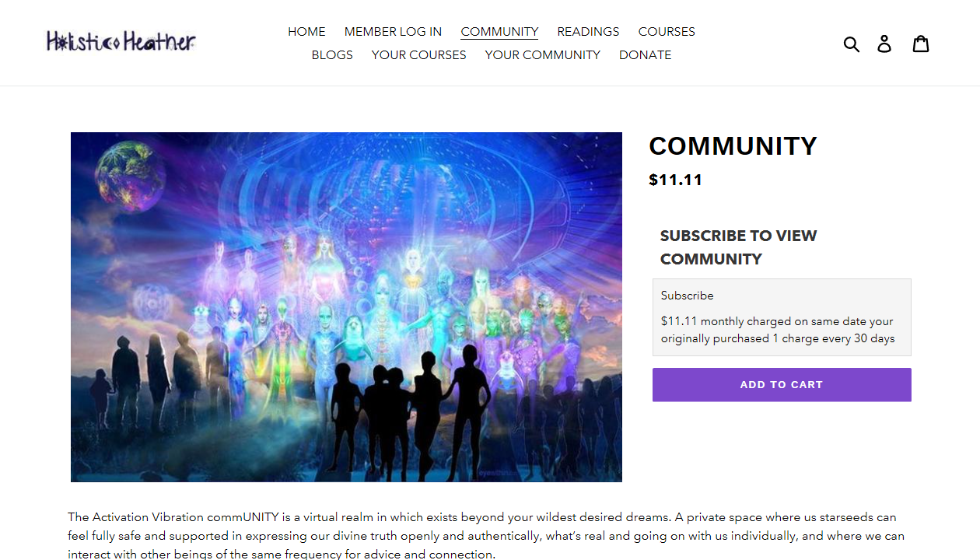Open the shopping cart bag icon

point(921,44)
